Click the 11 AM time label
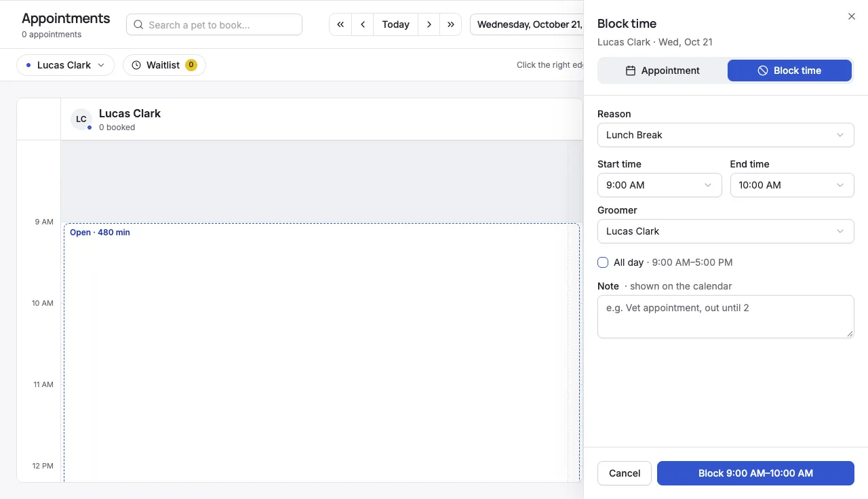This screenshot has height=499, width=868. pos(43,384)
